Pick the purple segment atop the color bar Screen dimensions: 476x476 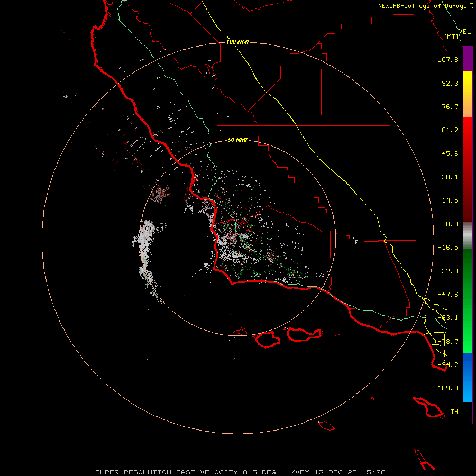pos(467,59)
